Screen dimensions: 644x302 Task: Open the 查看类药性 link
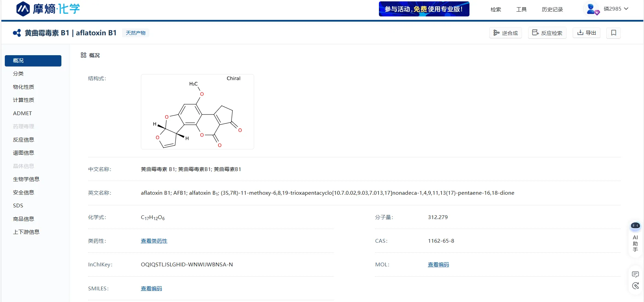154,241
